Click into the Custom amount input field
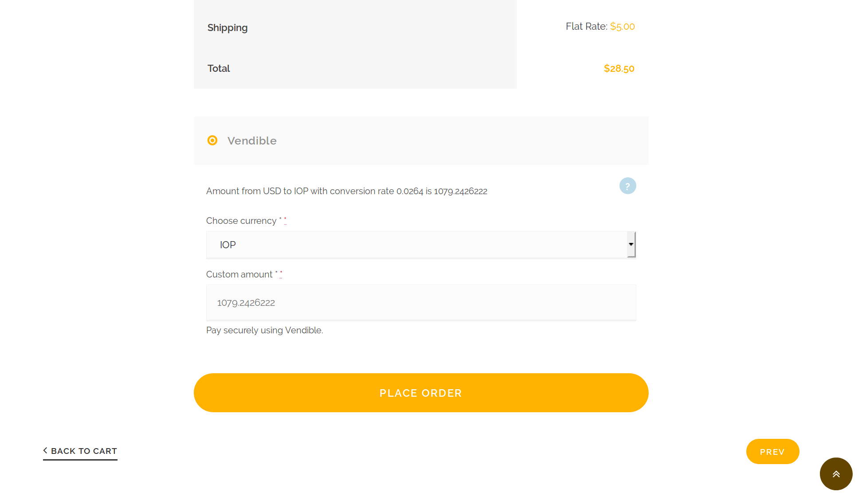866x504 pixels. pos(420,303)
